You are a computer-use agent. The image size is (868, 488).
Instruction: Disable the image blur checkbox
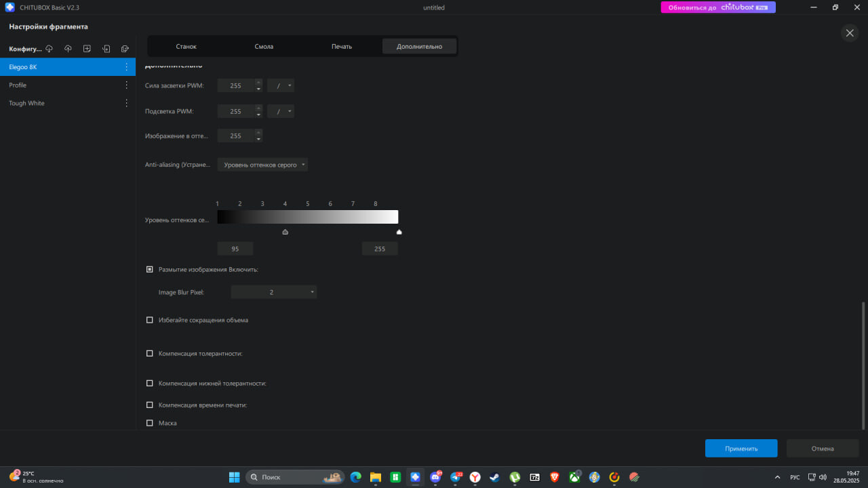[150, 269]
